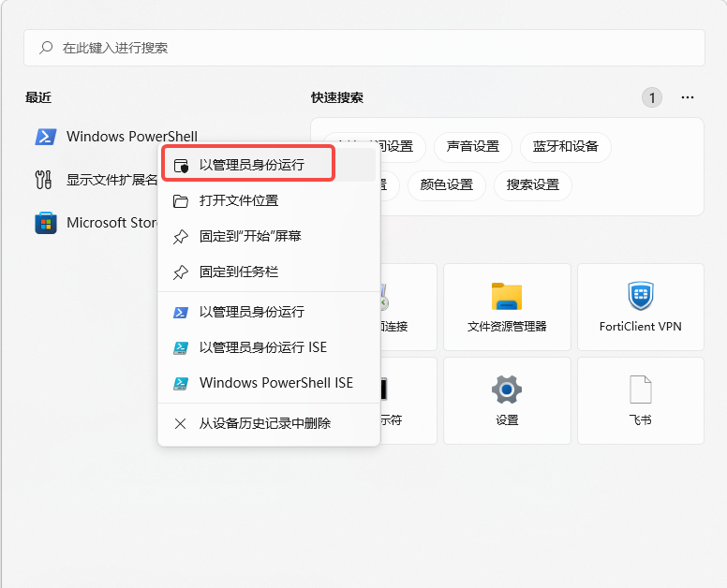Open 设置 gear icon tile

[507, 390]
